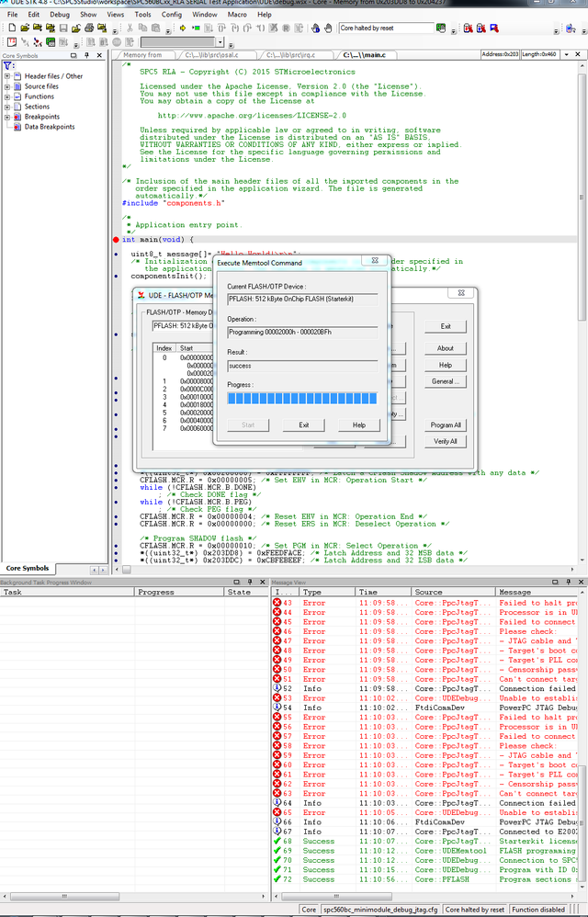Image resolution: width=588 pixels, height=917 pixels.
Task: Toggle breakpoint marker at componentsInit() line
Action: click(x=116, y=276)
